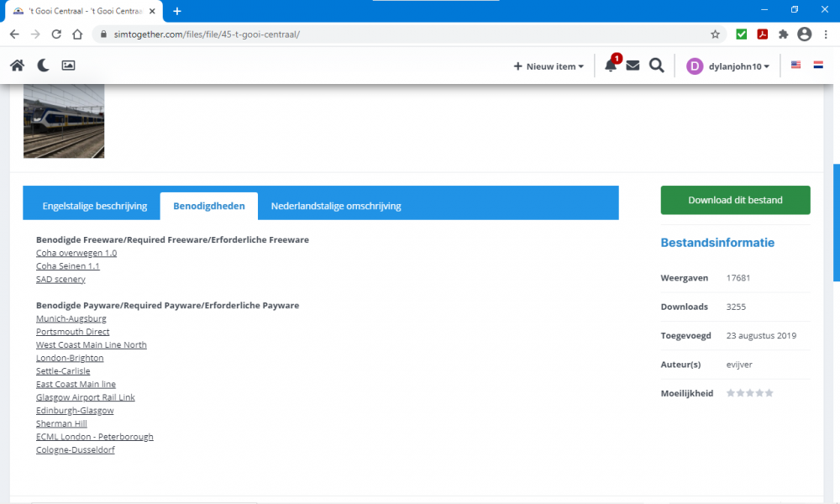
Task: Open messages envelope icon
Action: coord(633,66)
